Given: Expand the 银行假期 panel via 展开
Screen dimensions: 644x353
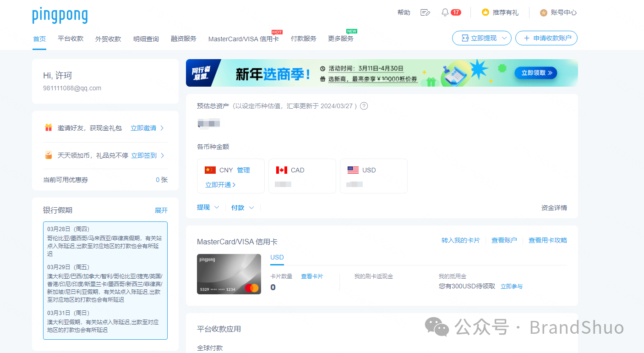Looking at the screenshot, I should pos(161,210).
